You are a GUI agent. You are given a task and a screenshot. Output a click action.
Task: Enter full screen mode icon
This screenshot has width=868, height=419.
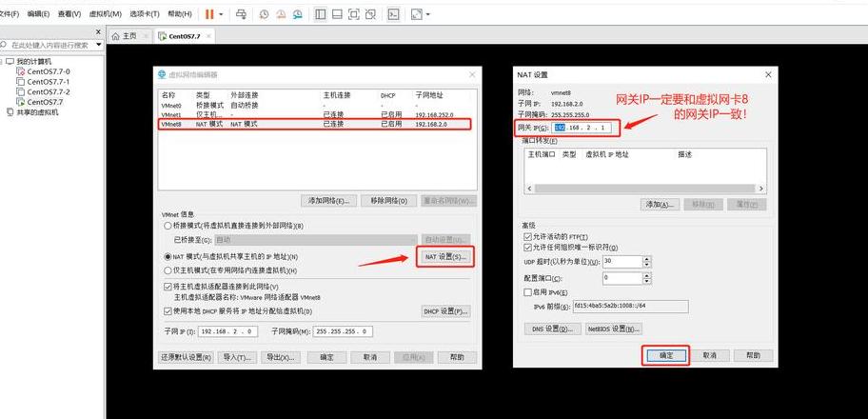coord(354,14)
